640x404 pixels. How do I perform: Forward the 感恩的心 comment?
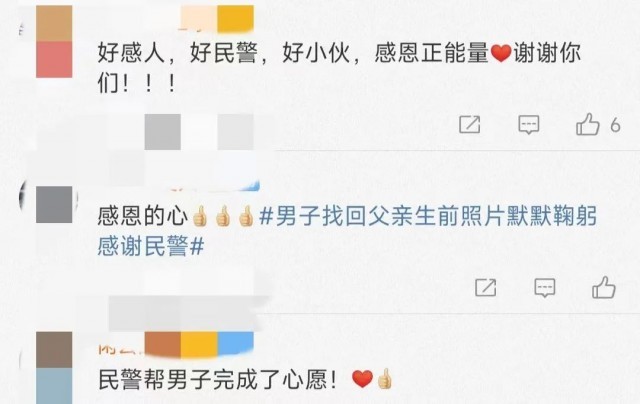[486, 288]
